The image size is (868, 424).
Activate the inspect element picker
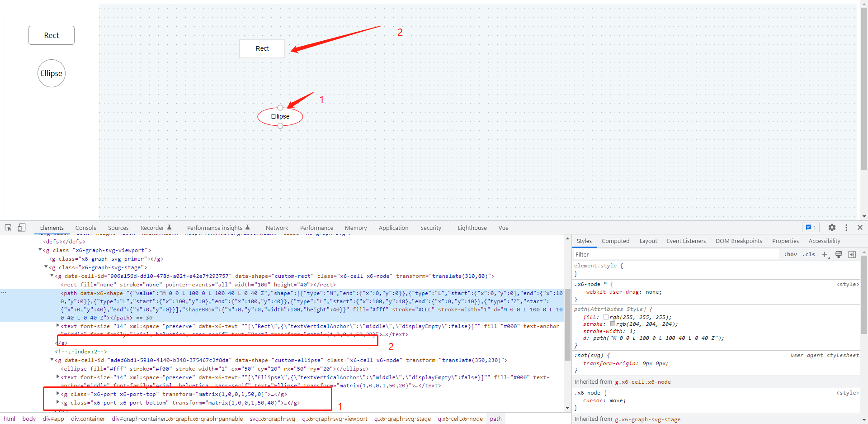click(x=8, y=228)
